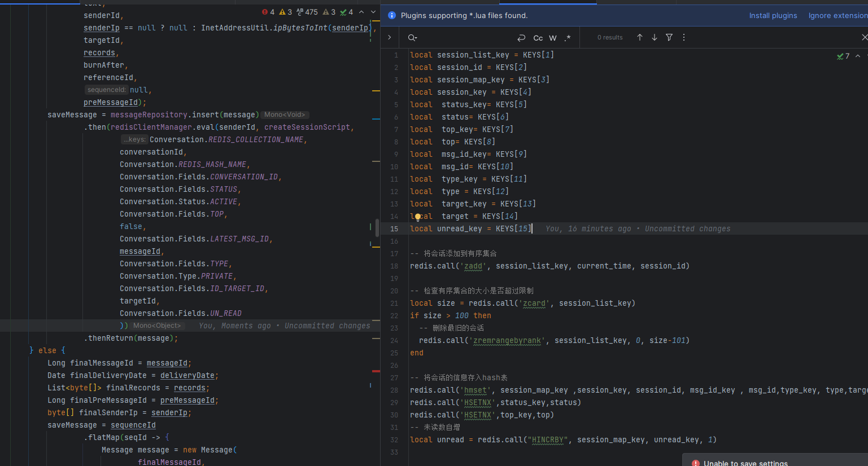Click the weak warning count icon
868x466 pixels.
[x=326, y=11]
